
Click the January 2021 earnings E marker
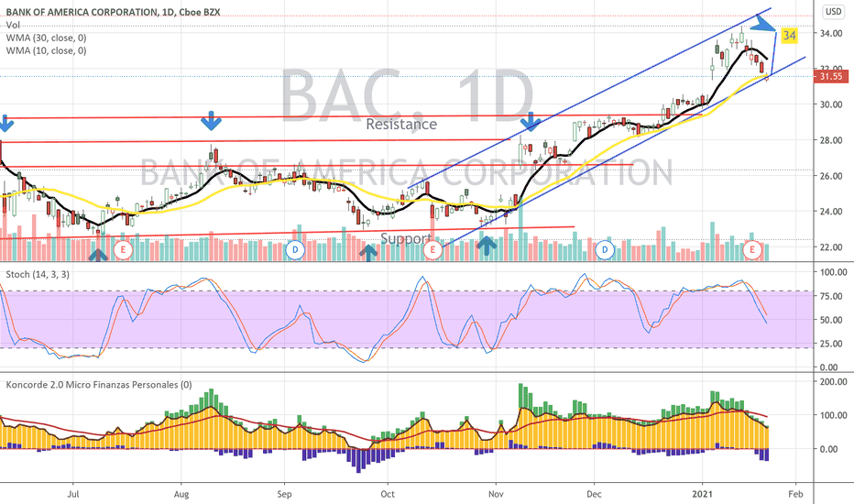tap(752, 250)
